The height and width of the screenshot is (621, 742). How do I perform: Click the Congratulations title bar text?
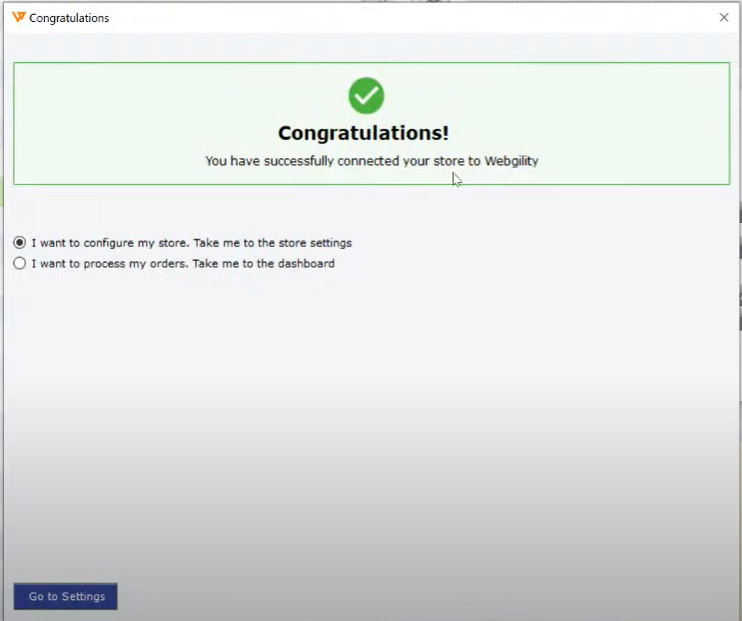69,18
